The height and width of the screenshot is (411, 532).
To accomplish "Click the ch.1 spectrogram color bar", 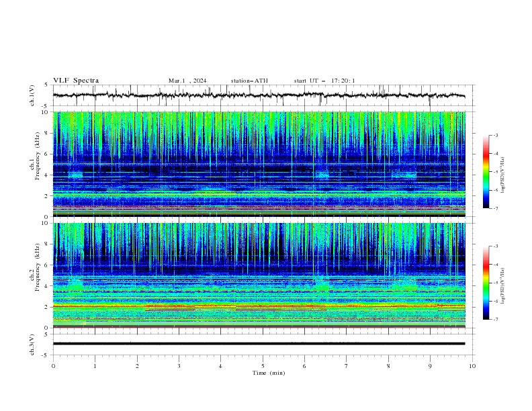I will [486, 172].
